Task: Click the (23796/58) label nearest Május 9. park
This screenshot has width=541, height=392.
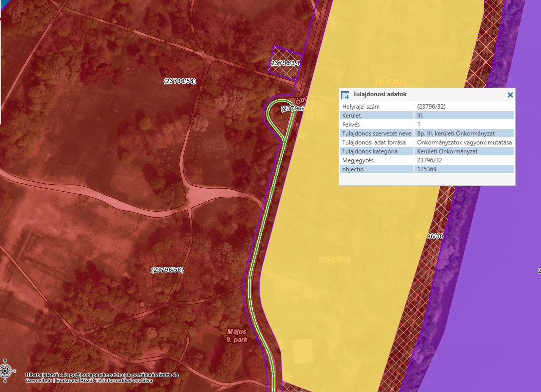Action: [x=167, y=270]
